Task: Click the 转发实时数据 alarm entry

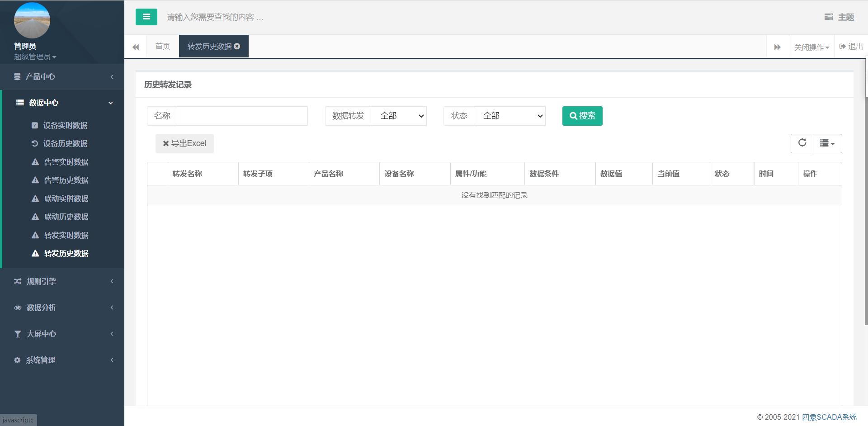Action: click(x=66, y=235)
